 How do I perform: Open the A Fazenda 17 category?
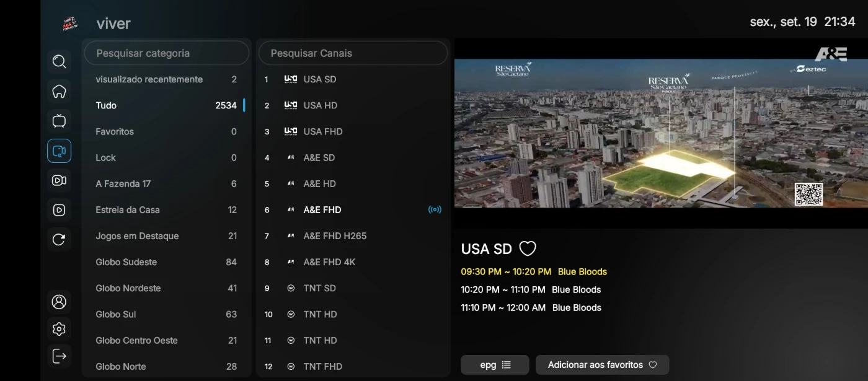point(166,183)
